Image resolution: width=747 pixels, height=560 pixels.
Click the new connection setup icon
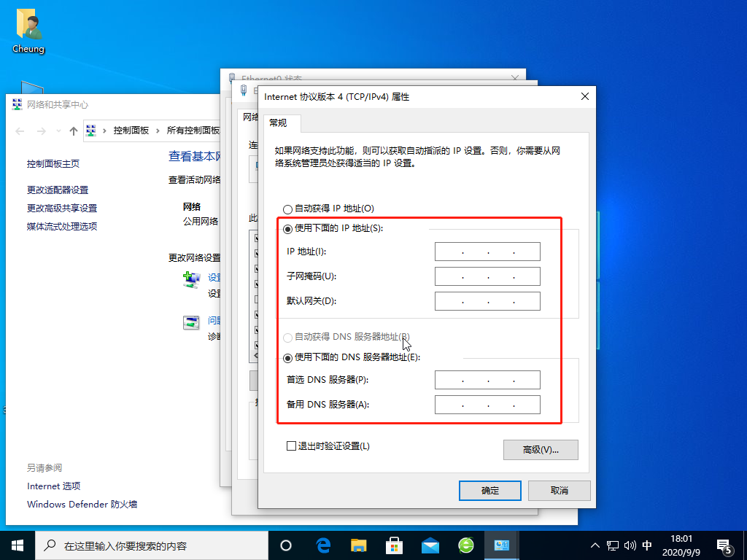tap(192, 279)
